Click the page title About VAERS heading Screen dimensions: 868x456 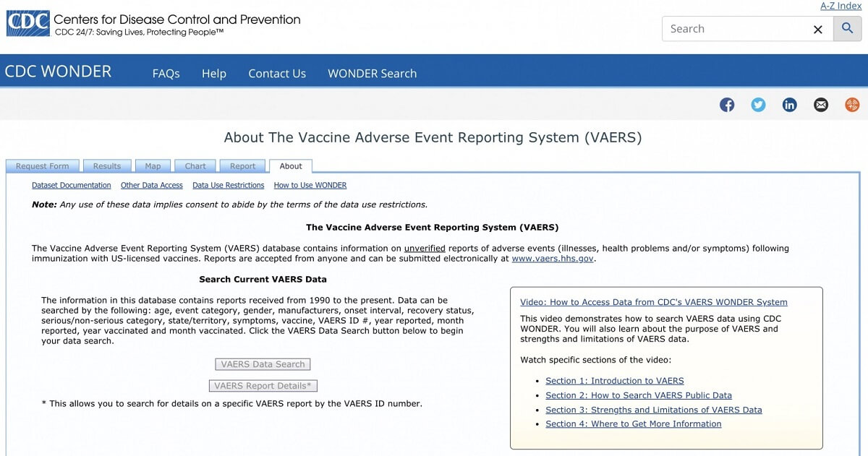(x=433, y=137)
